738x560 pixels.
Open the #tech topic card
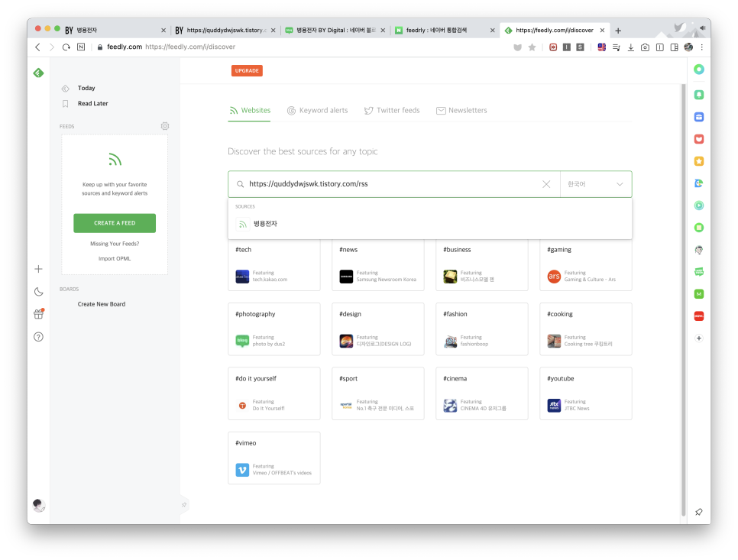coord(274,264)
